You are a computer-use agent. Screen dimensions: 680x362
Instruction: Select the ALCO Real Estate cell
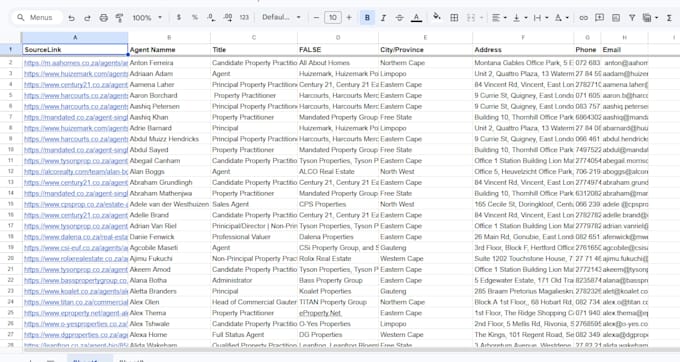[338, 172]
